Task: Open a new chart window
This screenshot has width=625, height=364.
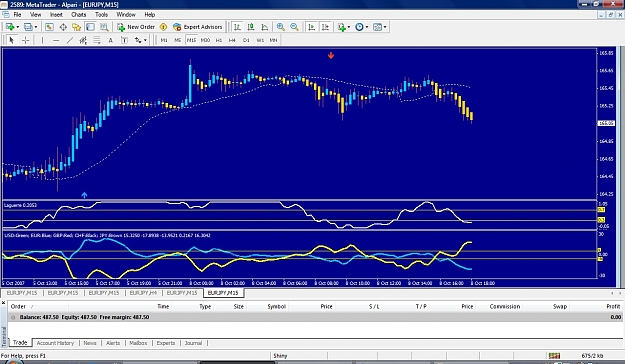Action: click(x=10, y=27)
